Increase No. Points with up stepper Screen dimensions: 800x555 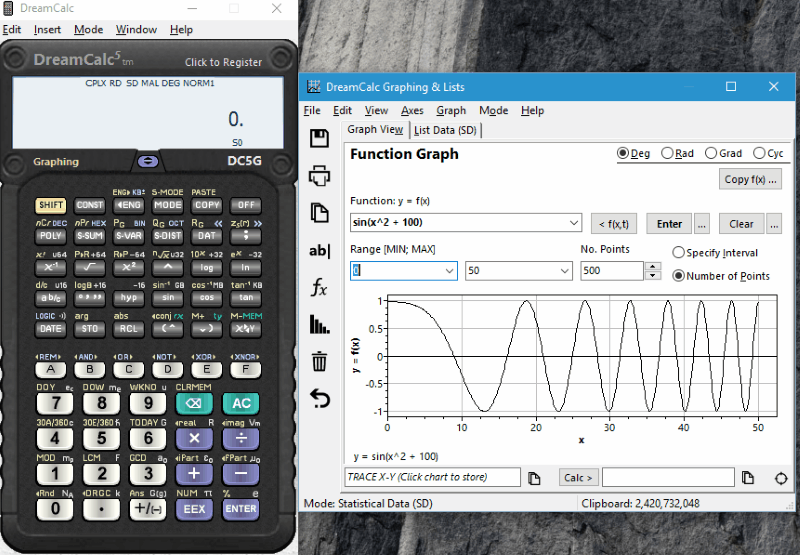653,266
